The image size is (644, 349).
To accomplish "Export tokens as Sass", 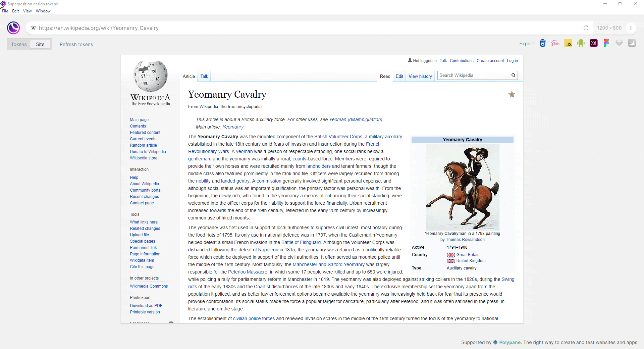I will (555, 43).
